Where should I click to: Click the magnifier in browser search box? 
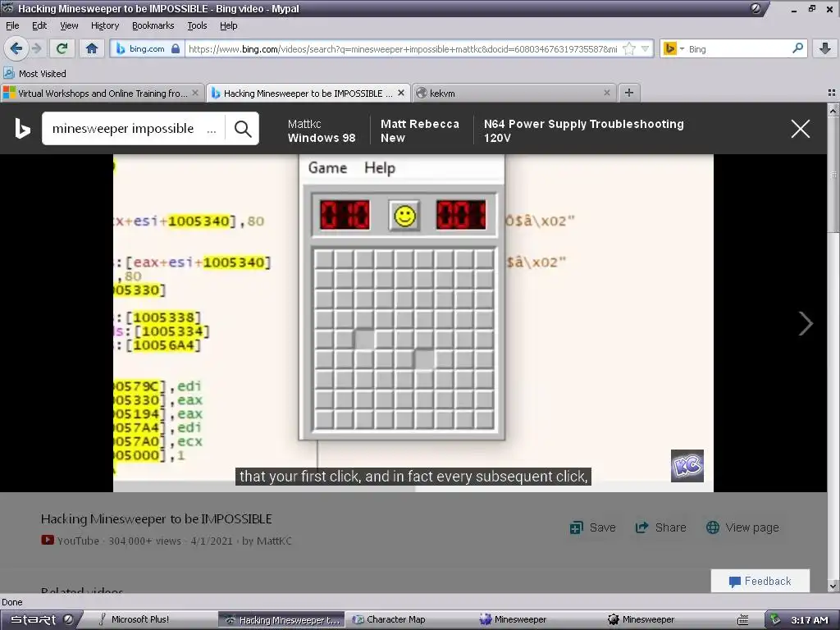click(797, 48)
